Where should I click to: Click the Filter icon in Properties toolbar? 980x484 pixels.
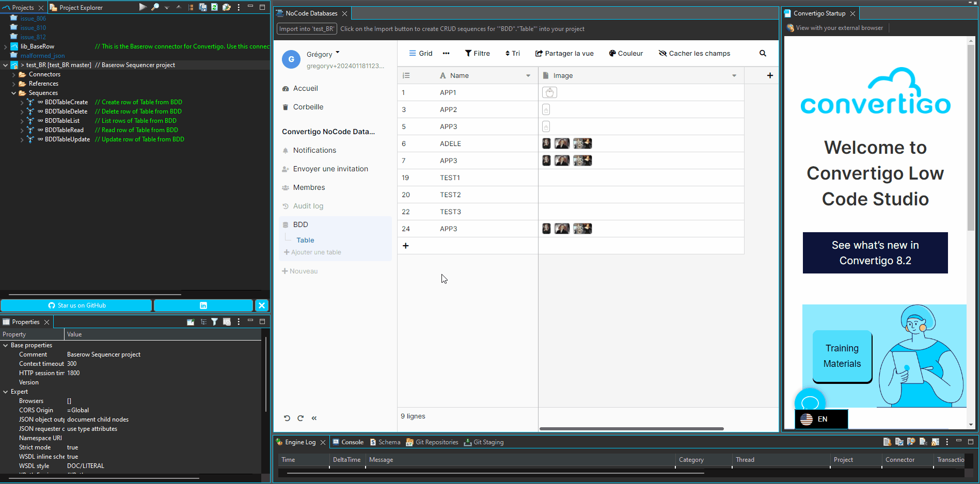click(x=215, y=321)
